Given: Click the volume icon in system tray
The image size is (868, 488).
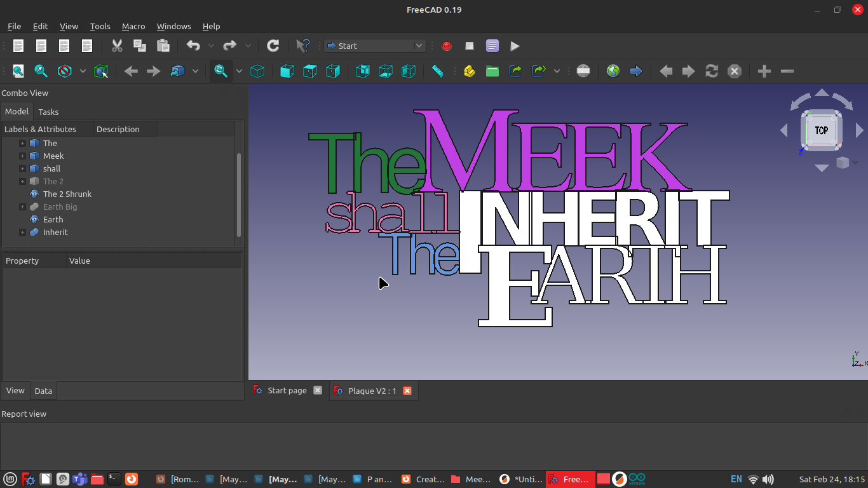Looking at the screenshot, I should [x=768, y=479].
